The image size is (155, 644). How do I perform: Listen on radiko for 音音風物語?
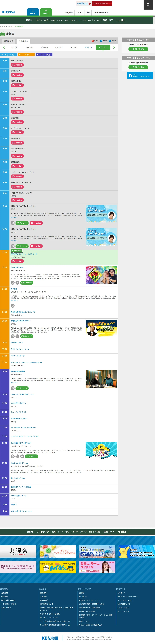[17, 122]
